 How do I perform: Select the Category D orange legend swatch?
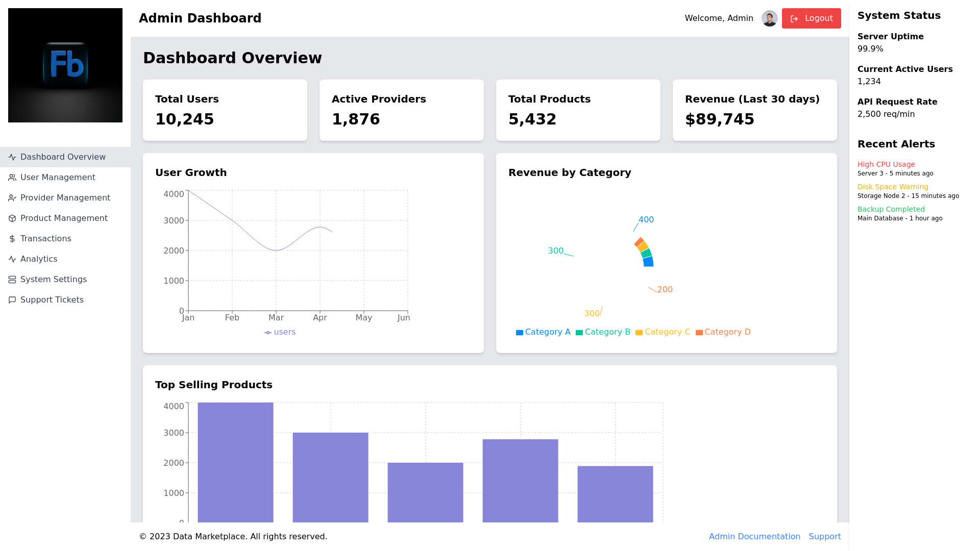point(699,333)
